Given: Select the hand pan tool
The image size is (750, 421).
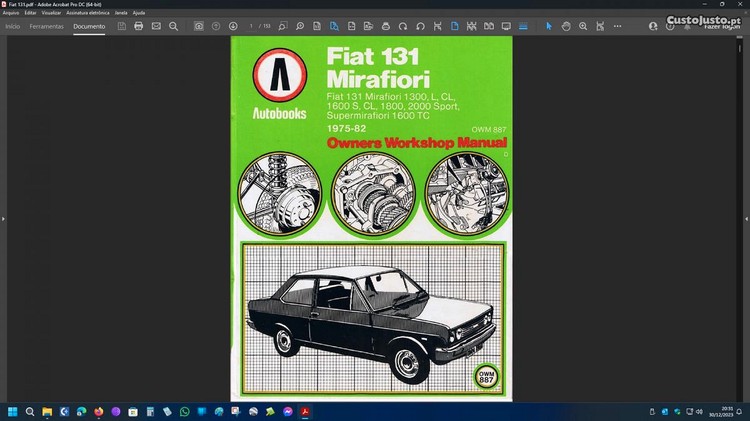Looking at the screenshot, I should point(566,26).
